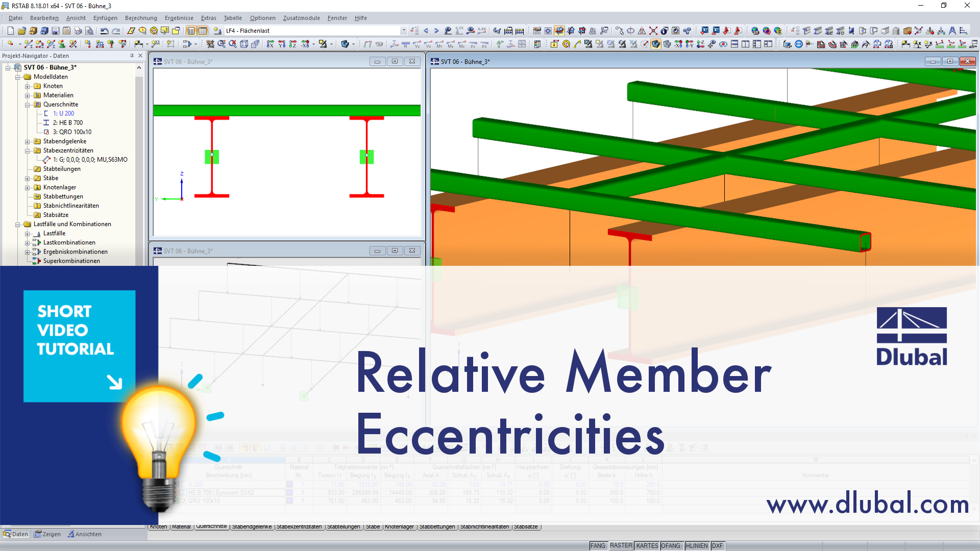Open the LF4 - Flächenlast load case dropdown
Viewport: 980px width, 551px height.
coord(403,31)
